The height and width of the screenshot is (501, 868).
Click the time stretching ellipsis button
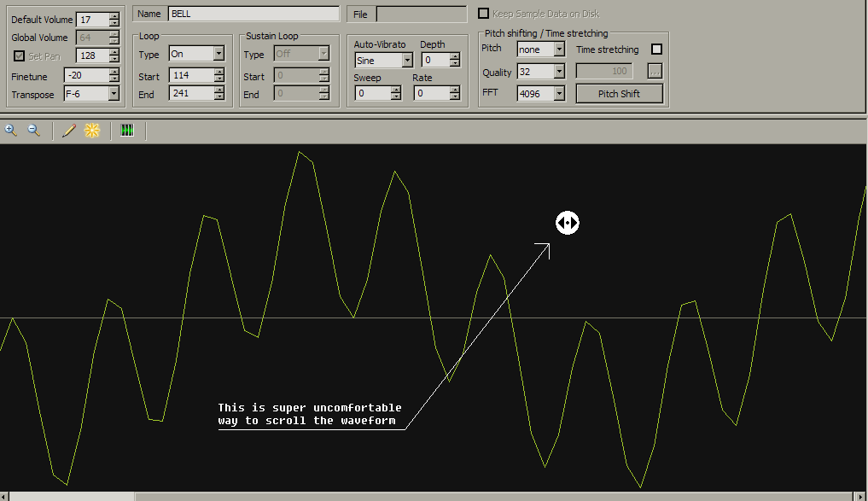click(655, 72)
